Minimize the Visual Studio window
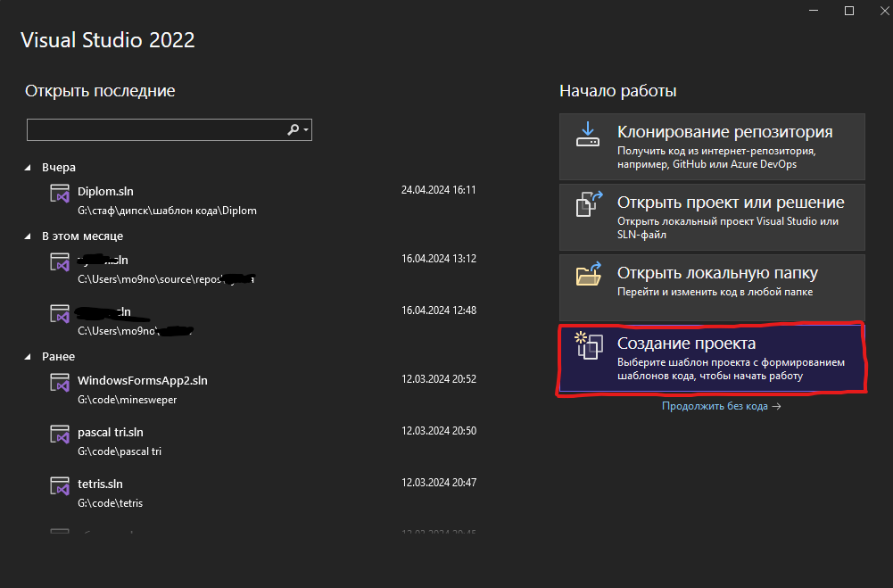This screenshot has width=893, height=588. pos(814,11)
